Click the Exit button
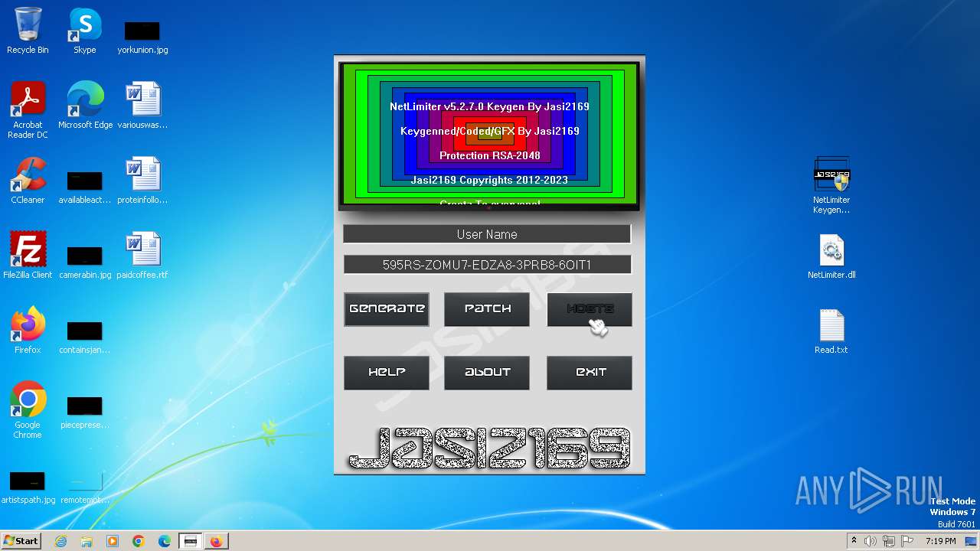The height and width of the screenshot is (551, 980). [590, 373]
